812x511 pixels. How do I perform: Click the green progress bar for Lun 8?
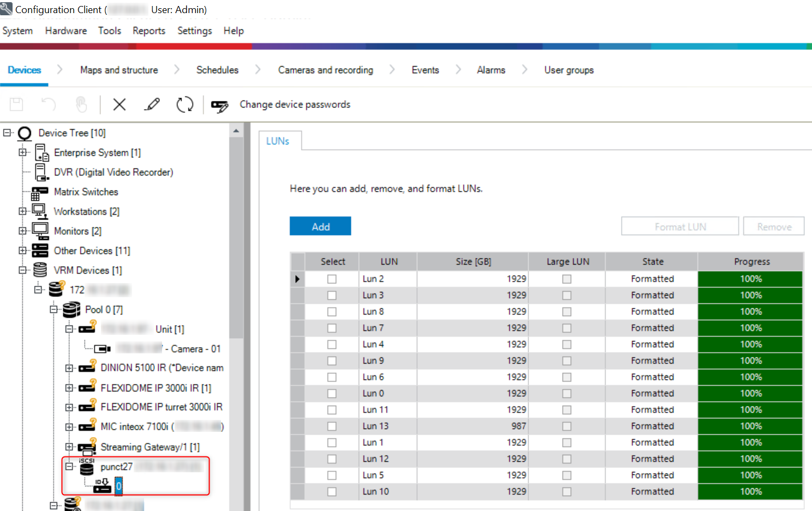pyautogui.click(x=750, y=312)
